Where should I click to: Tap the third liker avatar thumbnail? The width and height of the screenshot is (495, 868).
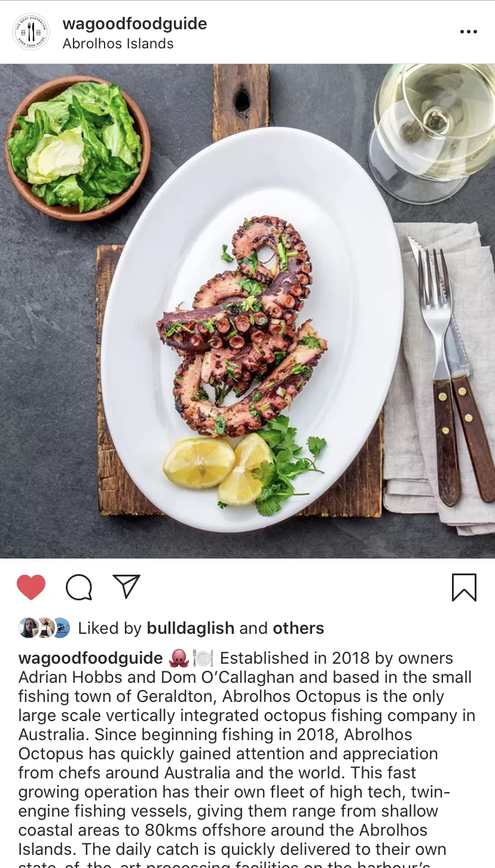pos(61,628)
